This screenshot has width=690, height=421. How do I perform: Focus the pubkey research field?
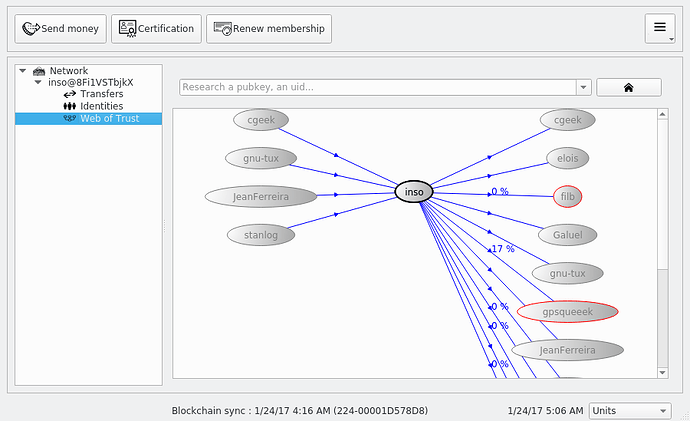point(378,87)
